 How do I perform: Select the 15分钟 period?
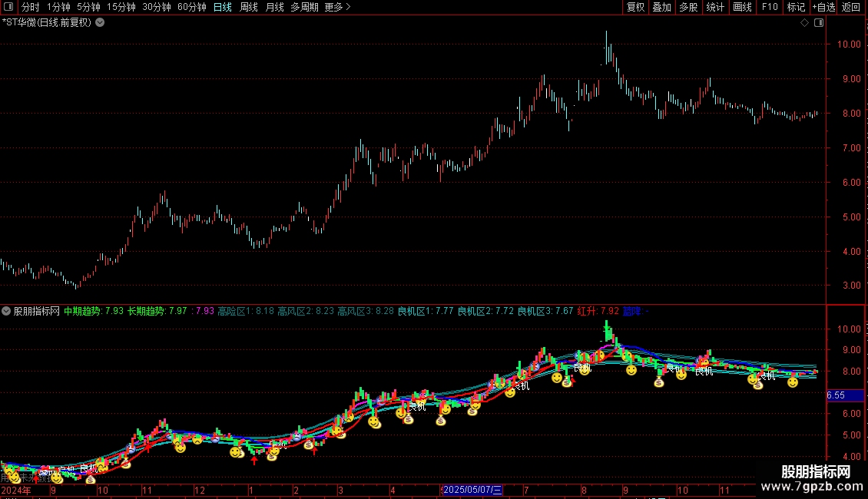tap(121, 7)
